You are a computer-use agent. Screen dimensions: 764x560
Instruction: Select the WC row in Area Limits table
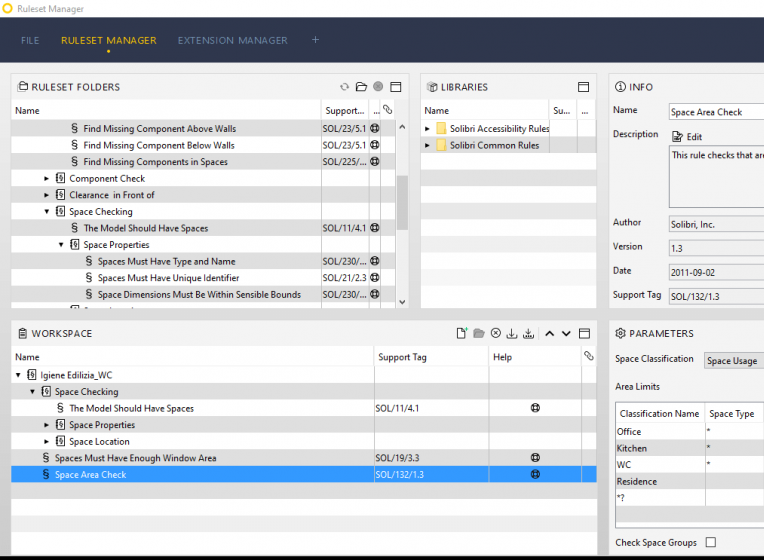[x=689, y=464]
